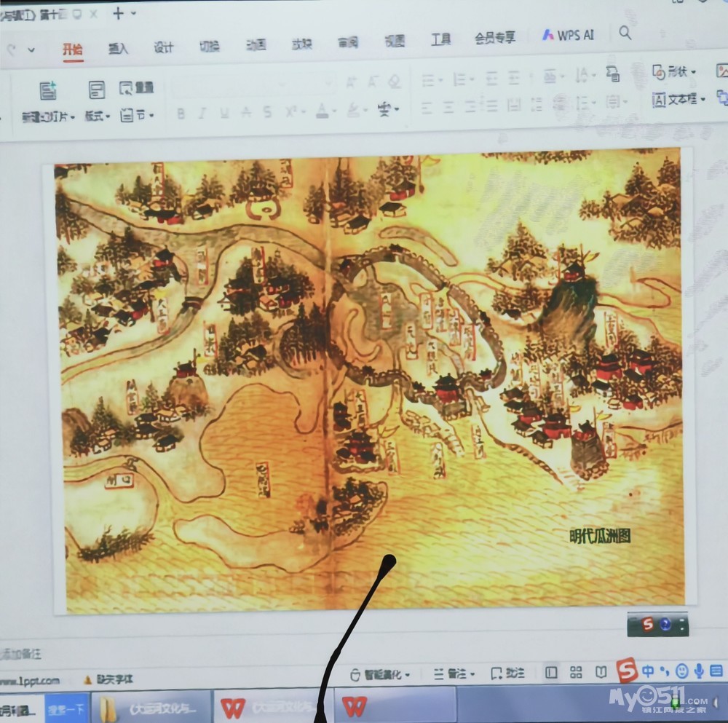This screenshot has width=728, height=723.
Task: Click the slide Layout (版式) icon
Action: pos(96,90)
